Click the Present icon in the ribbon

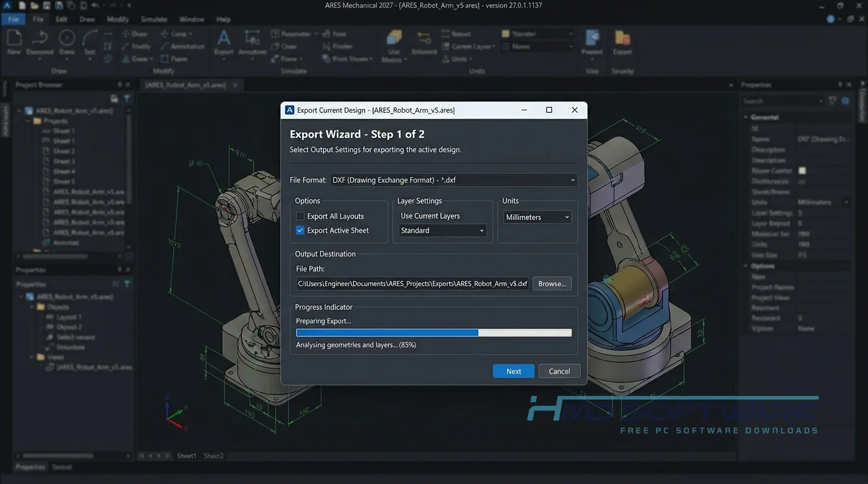(x=592, y=38)
